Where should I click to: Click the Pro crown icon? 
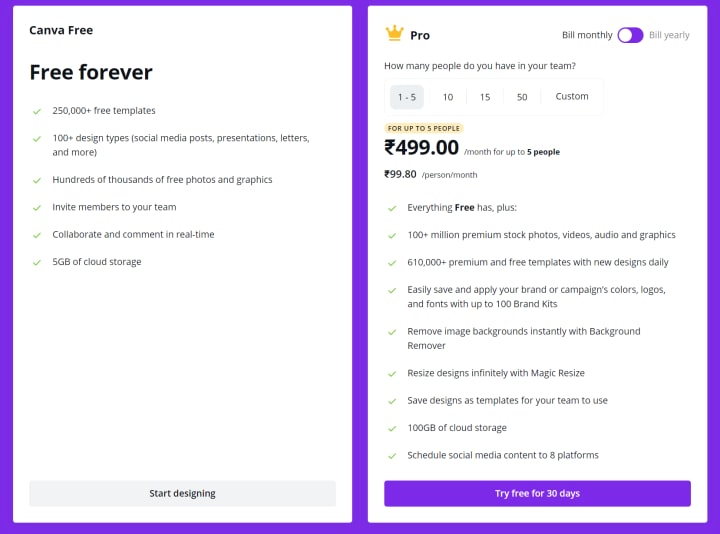(394, 34)
